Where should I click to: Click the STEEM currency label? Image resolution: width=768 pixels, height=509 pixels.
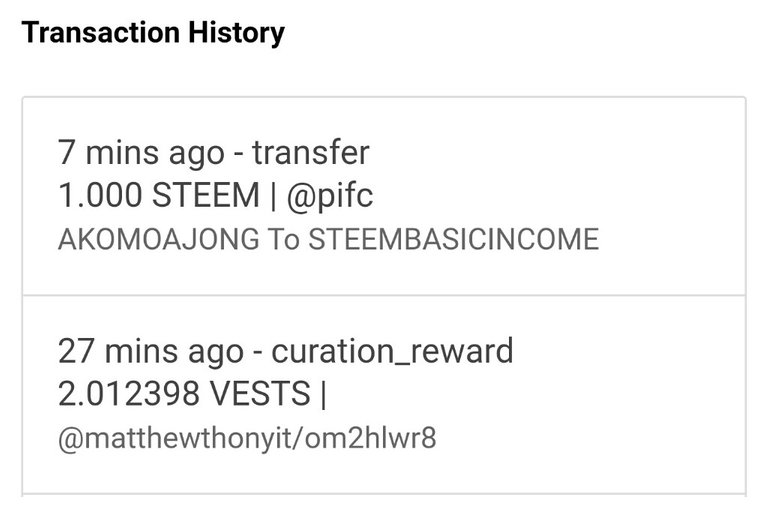[x=206, y=196]
